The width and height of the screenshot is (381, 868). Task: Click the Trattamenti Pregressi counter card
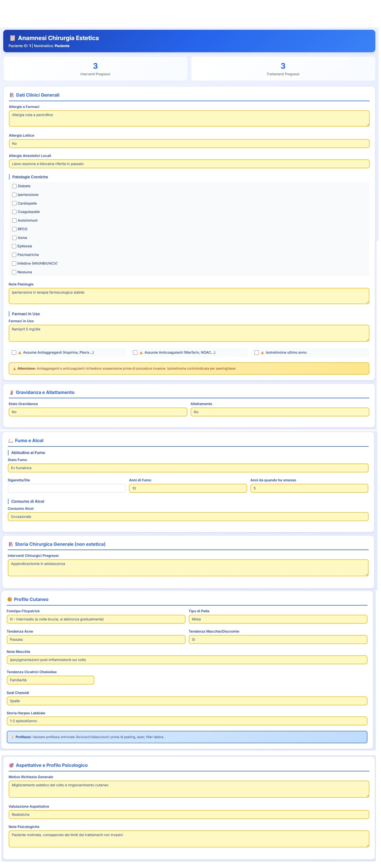click(283, 68)
